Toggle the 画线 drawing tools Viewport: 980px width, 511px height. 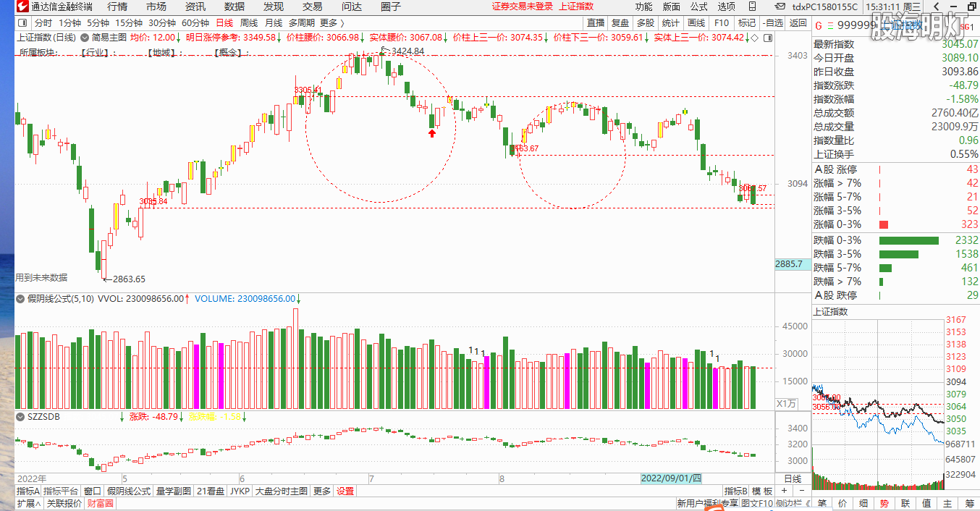click(x=696, y=23)
